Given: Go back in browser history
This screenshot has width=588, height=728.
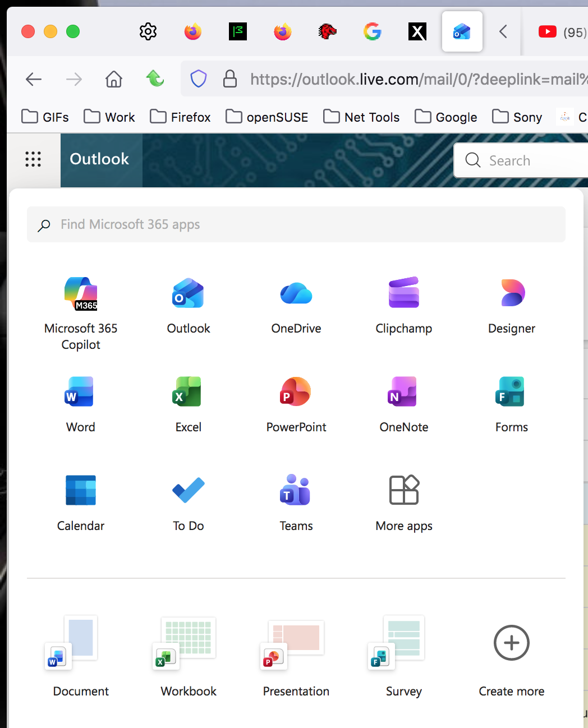Looking at the screenshot, I should click(34, 79).
